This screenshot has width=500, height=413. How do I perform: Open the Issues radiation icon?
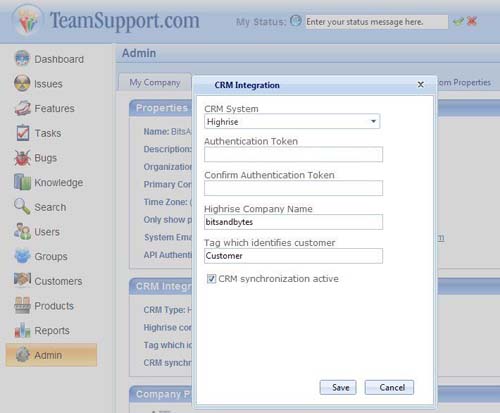point(22,83)
